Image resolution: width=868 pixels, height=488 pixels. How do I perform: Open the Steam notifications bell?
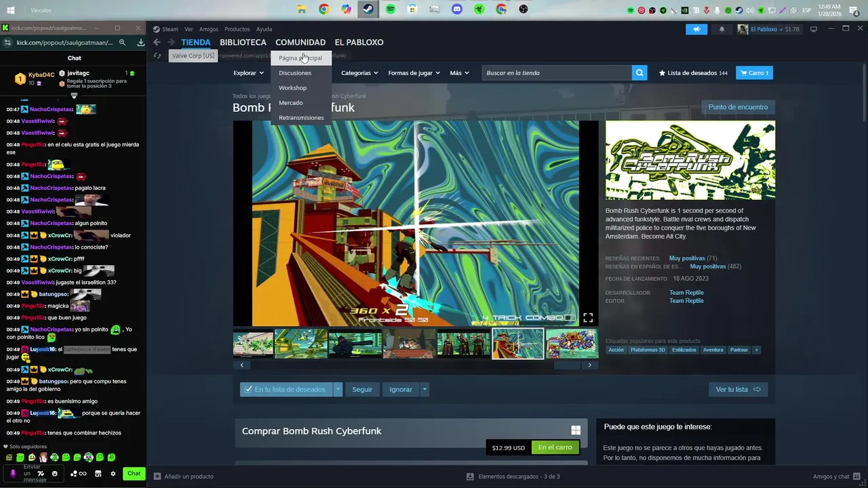click(722, 29)
